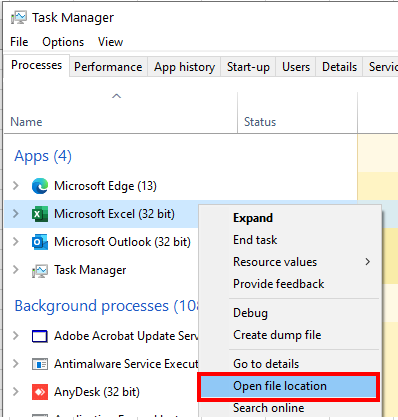Switch to the Start-up tab

click(x=248, y=67)
